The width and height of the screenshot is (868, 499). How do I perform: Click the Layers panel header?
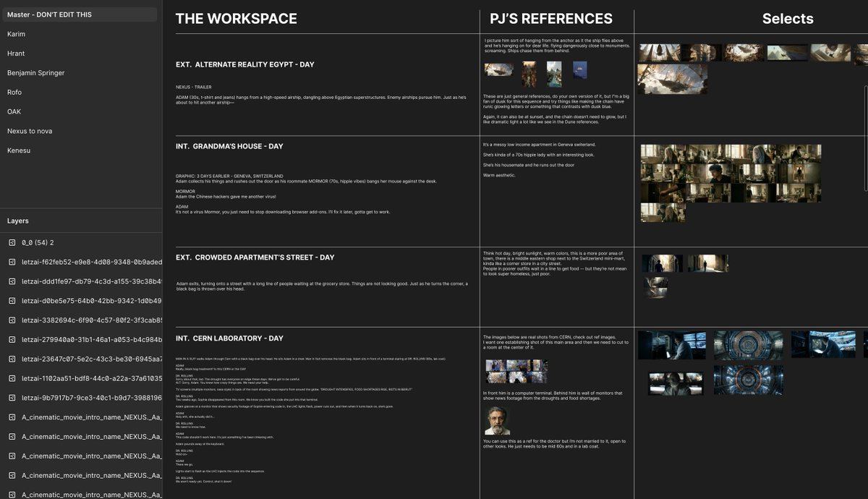click(18, 221)
